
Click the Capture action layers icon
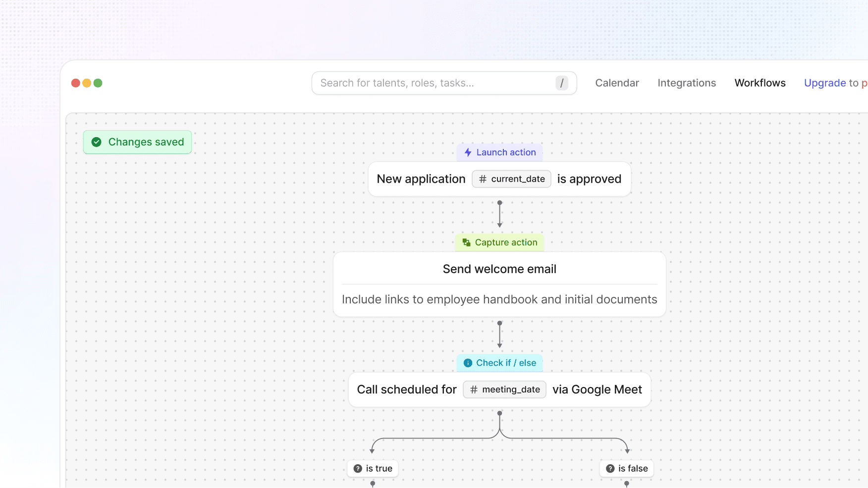[x=466, y=243]
